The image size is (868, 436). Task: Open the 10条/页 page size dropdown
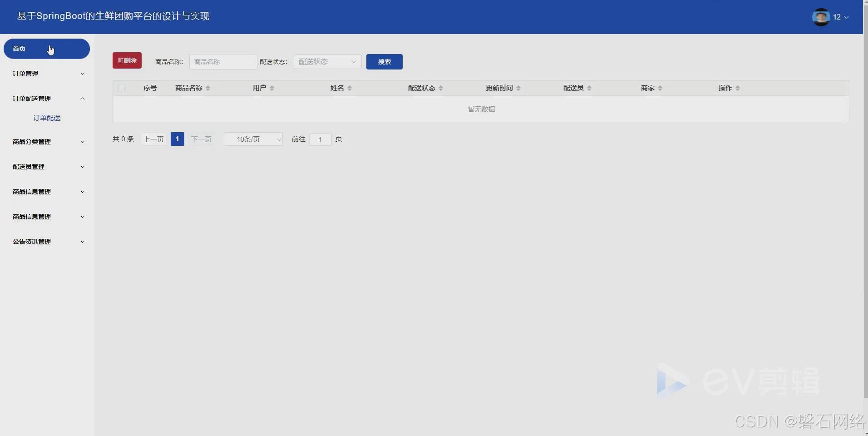pyautogui.click(x=253, y=139)
